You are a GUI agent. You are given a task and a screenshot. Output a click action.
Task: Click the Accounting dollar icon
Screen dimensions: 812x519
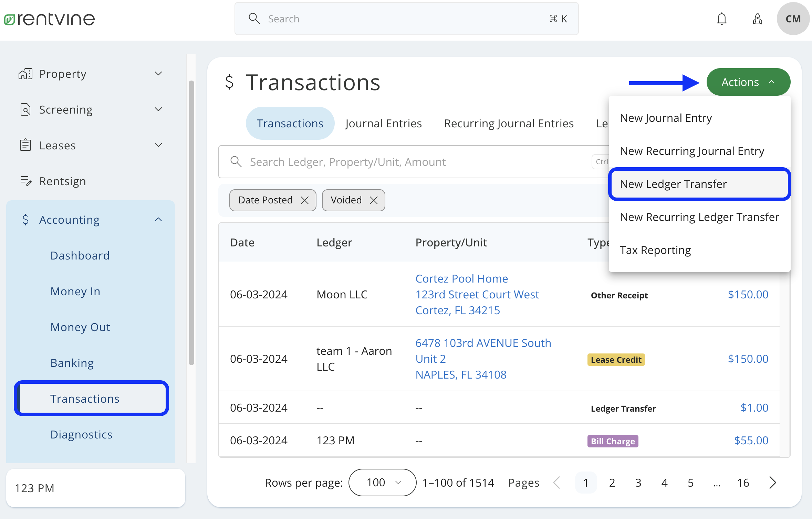(x=25, y=219)
